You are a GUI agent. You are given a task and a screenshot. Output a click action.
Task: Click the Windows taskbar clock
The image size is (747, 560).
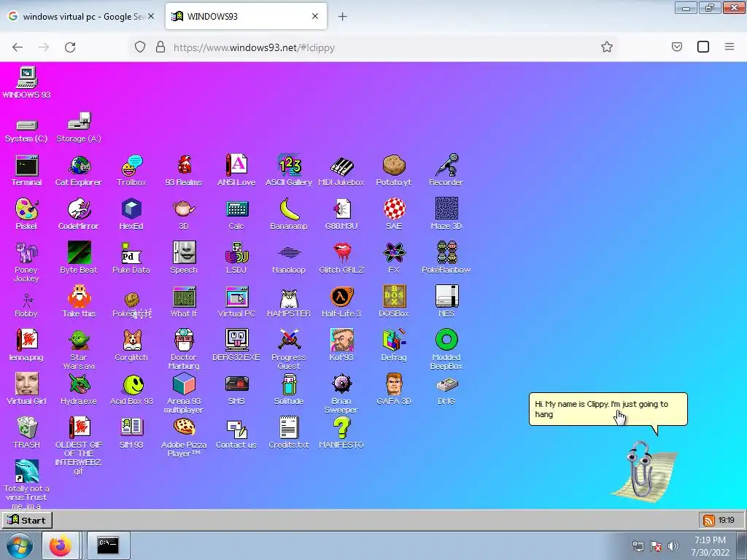[711, 546]
